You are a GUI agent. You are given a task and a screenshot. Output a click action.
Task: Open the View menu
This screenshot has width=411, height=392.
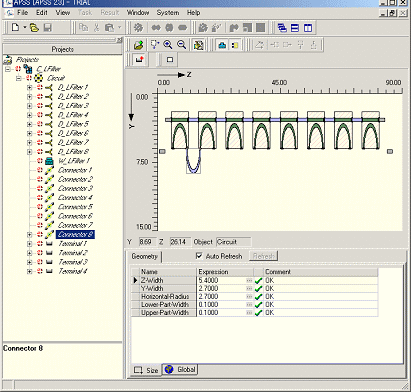(63, 13)
